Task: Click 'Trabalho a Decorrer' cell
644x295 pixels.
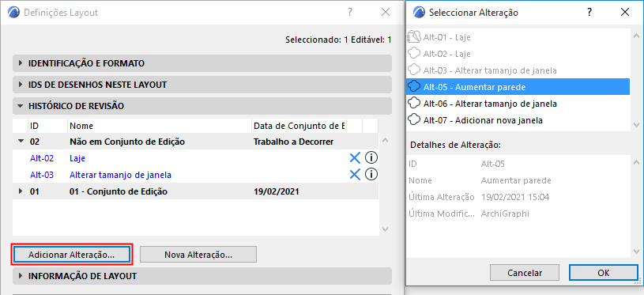Action: pyautogui.click(x=294, y=142)
